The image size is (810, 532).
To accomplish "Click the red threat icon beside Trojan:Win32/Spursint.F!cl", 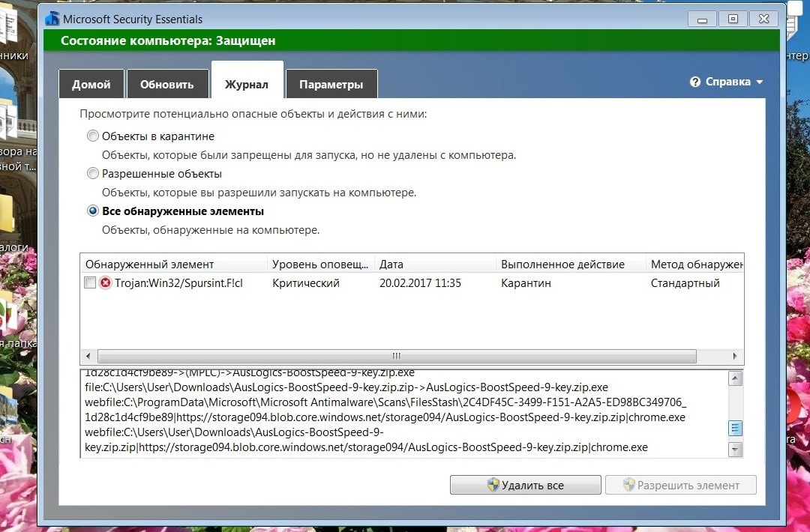I will [x=106, y=282].
